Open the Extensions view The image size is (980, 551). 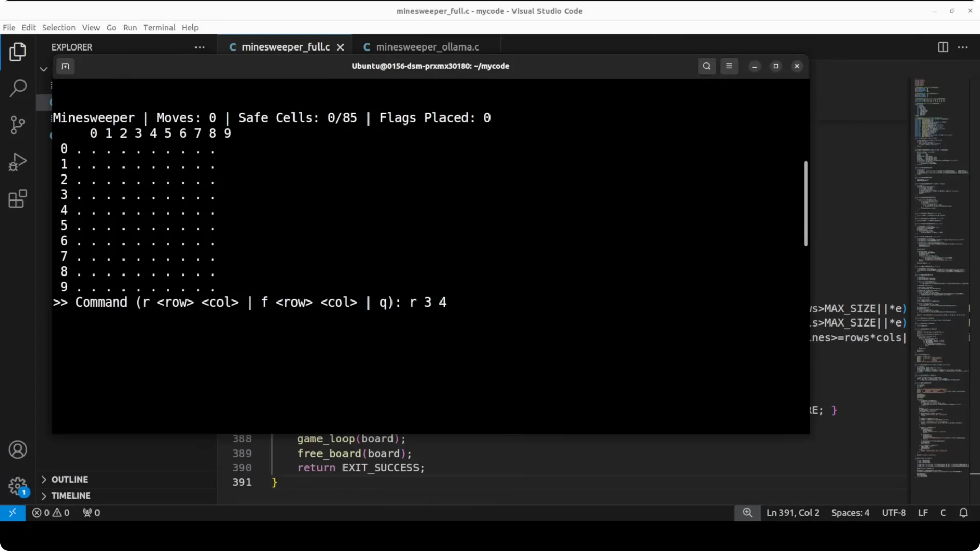17,199
